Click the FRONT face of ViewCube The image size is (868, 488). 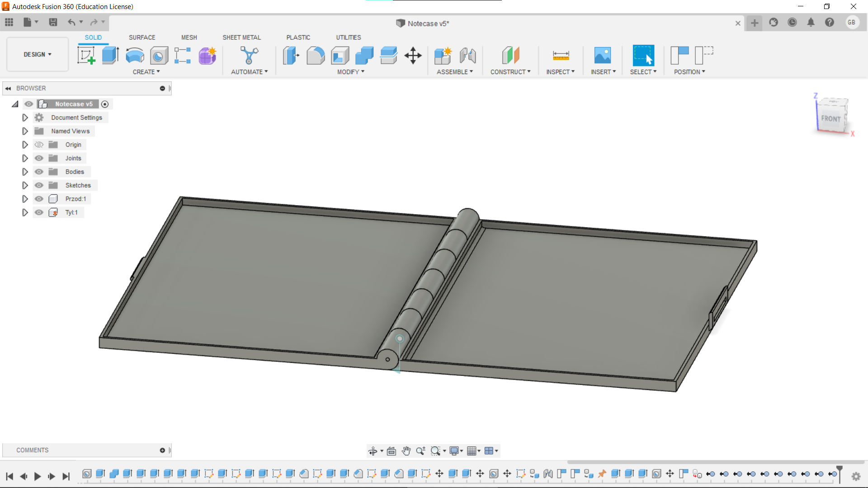tap(830, 118)
